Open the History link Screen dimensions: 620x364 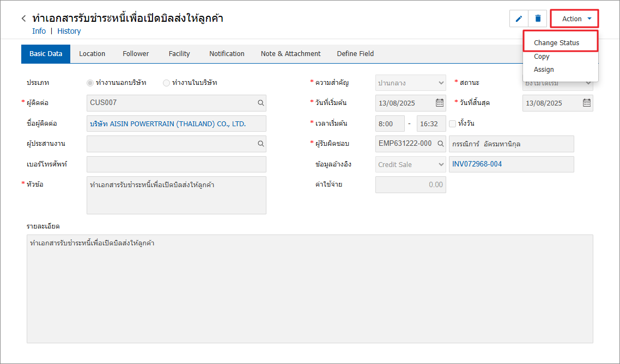coord(69,31)
